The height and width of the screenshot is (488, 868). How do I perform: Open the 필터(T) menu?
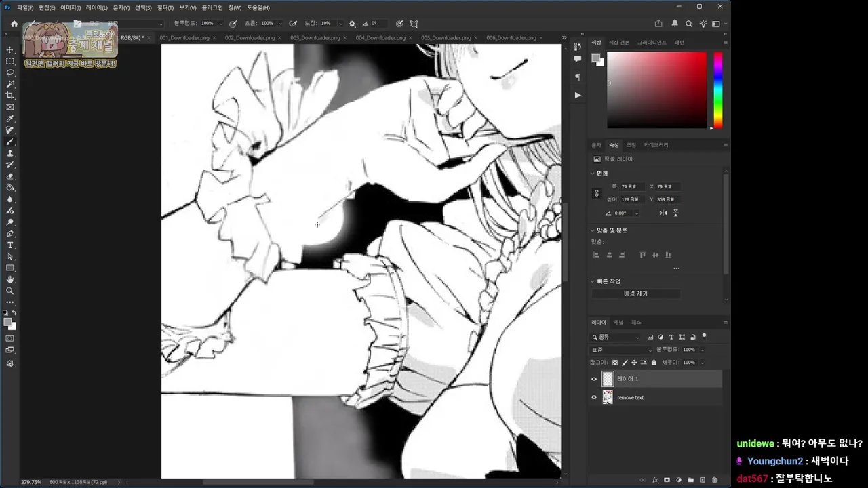pyautogui.click(x=165, y=7)
